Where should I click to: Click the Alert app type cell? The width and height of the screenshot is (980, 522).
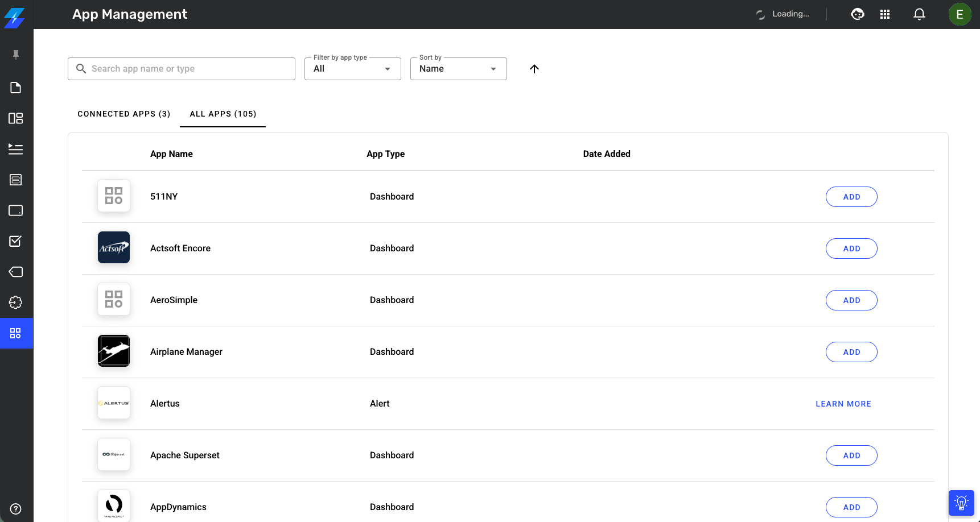coord(380,404)
